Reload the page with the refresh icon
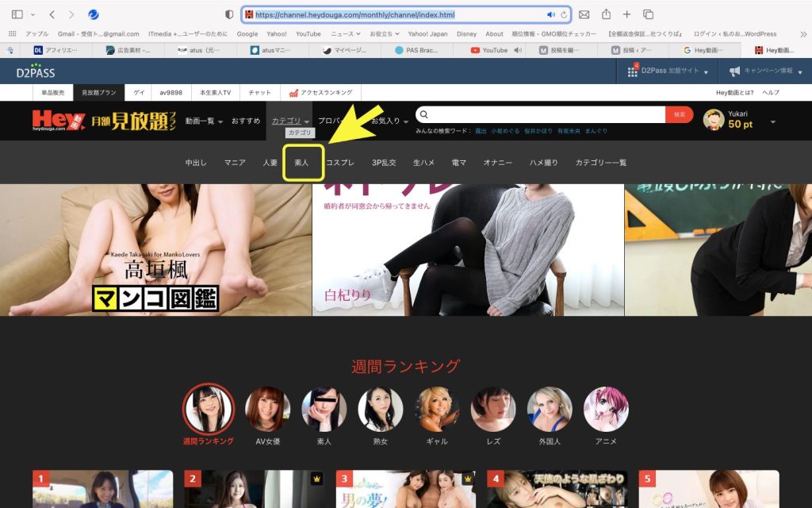This screenshot has height=508, width=812. (x=564, y=14)
